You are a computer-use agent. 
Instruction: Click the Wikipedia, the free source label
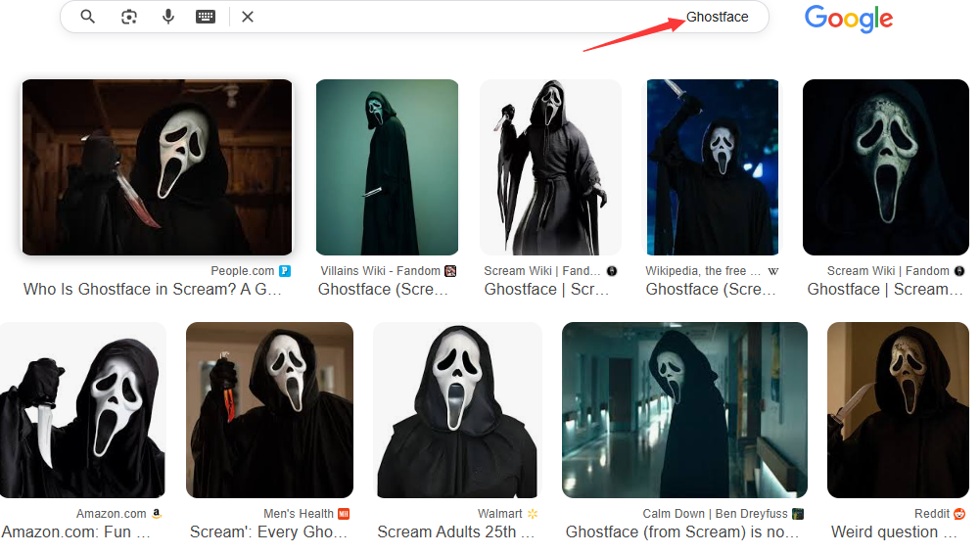pyautogui.click(x=703, y=271)
